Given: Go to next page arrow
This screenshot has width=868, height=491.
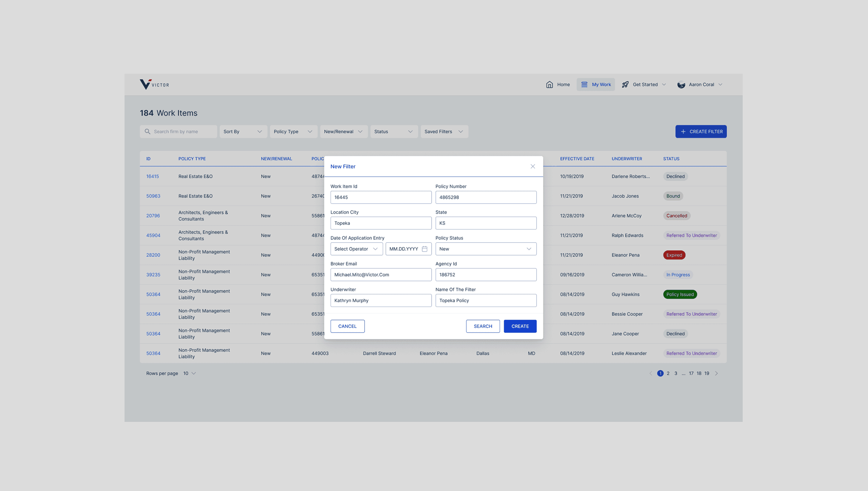Looking at the screenshot, I should point(716,373).
